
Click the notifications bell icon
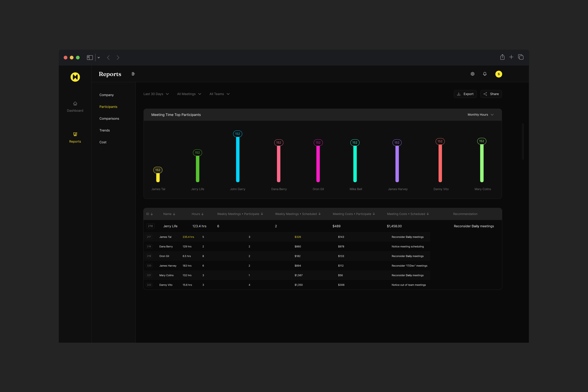coord(485,74)
